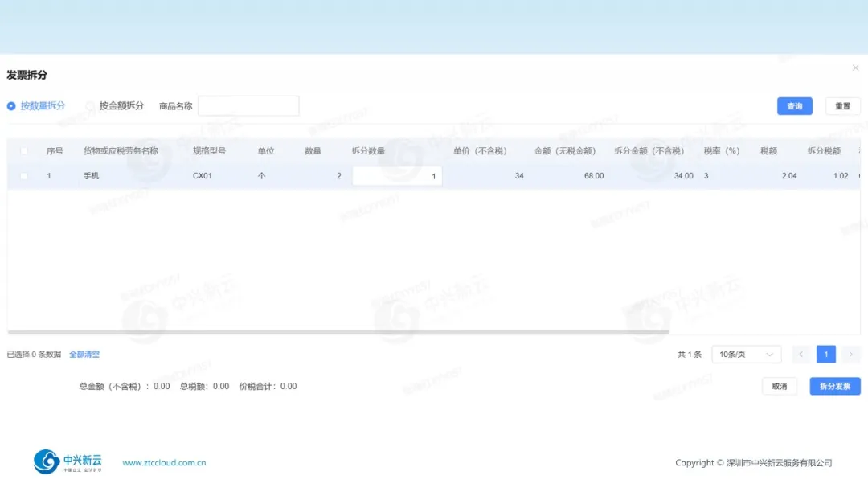Viewport: 868px width, 488px height.
Task: Select the split by quantity radio button
Action: [x=11, y=106]
